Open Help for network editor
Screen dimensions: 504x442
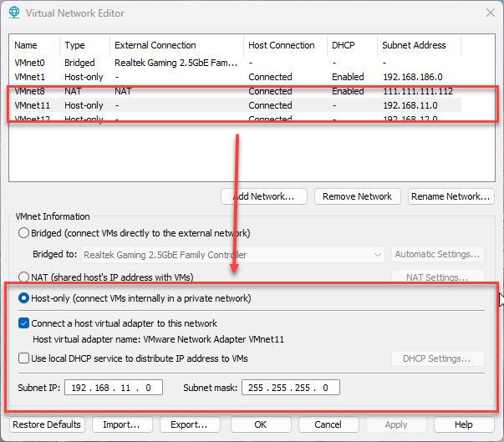pos(464,424)
